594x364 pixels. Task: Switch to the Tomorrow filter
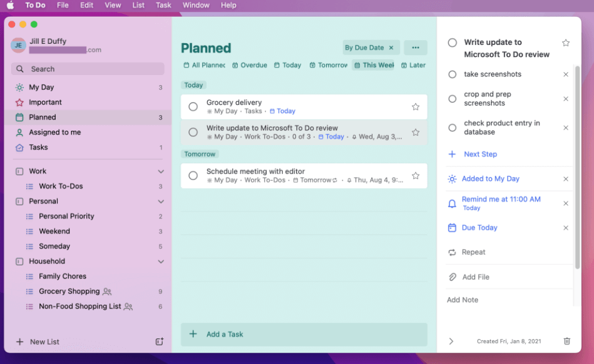[328, 64]
